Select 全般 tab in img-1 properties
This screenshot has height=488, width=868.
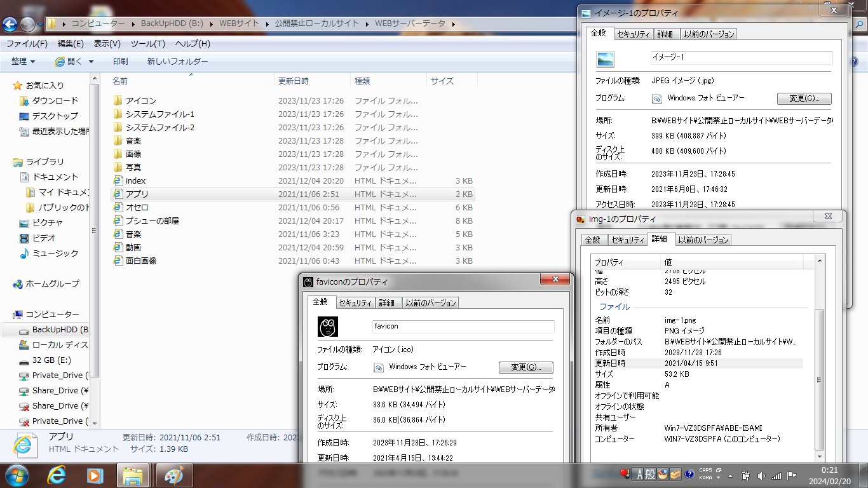coord(592,240)
